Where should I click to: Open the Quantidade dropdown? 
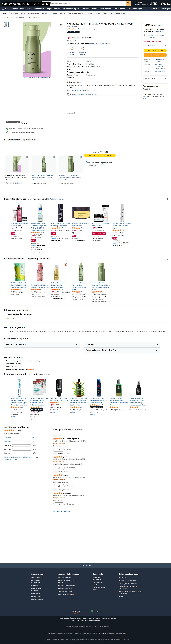(x=155, y=45)
